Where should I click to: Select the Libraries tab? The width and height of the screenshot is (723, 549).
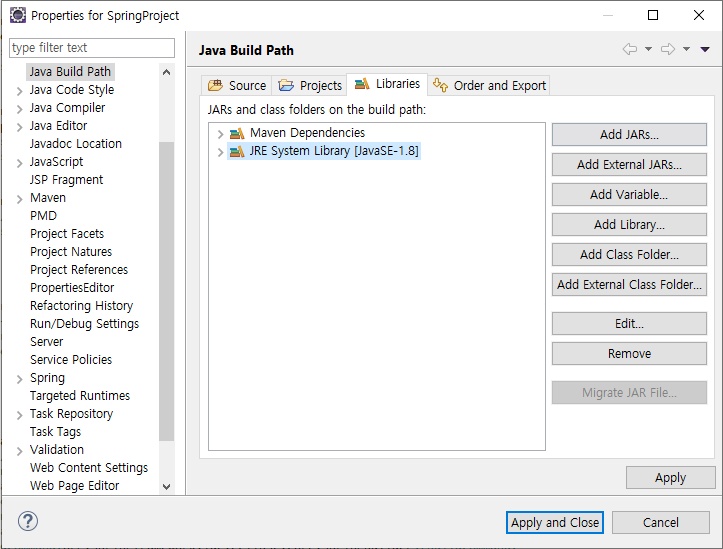tap(387, 84)
